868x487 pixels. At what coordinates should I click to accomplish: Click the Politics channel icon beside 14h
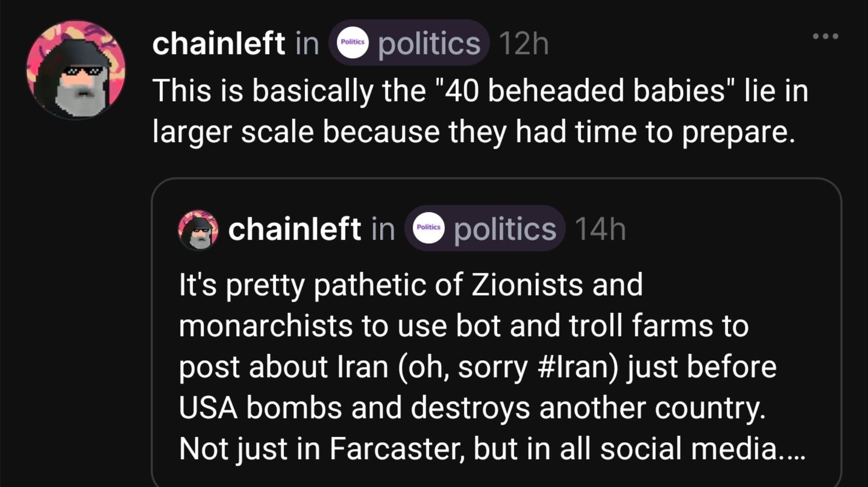pos(428,228)
